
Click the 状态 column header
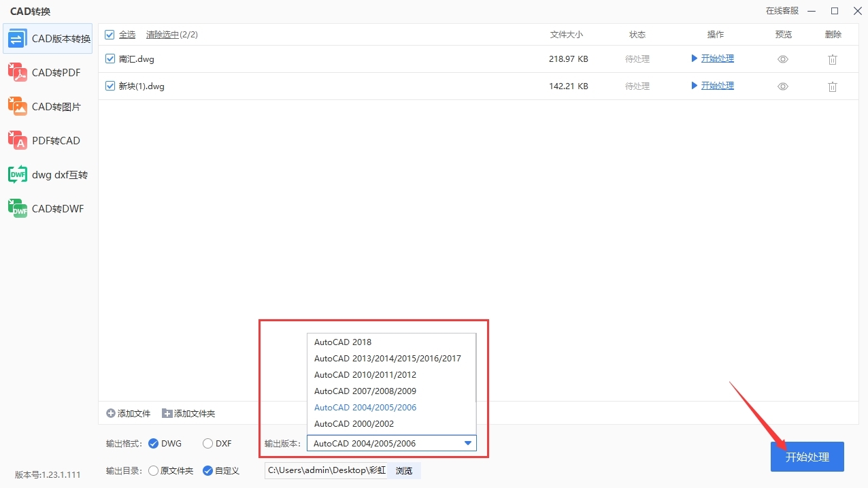(x=637, y=34)
